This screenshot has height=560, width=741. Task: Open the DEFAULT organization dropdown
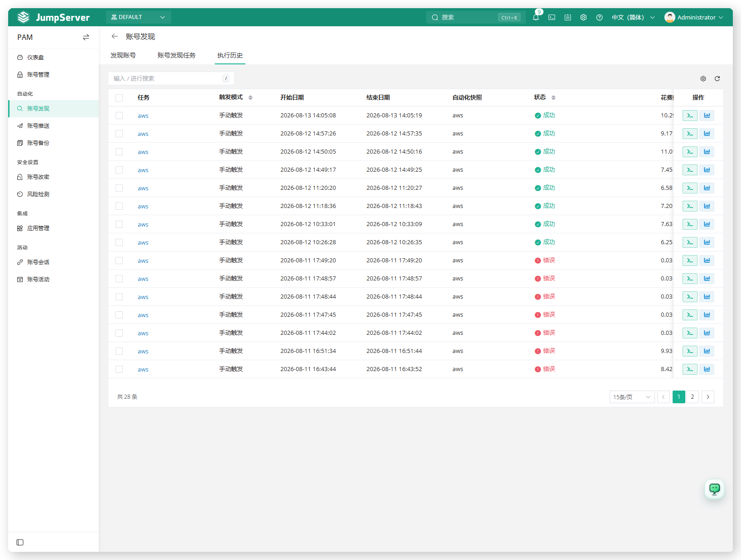pos(138,17)
